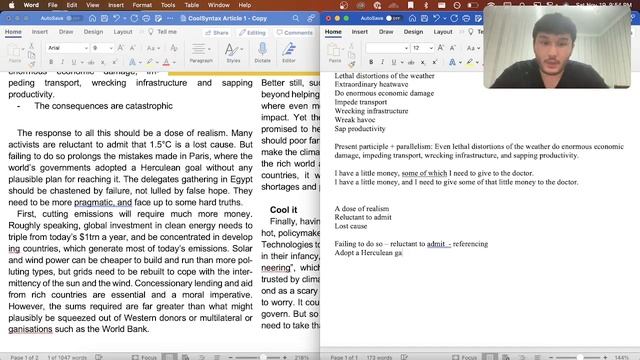This screenshot has width=640, height=360.
Task: Click Home icon in right Word window titlebar
Action: [413, 18]
